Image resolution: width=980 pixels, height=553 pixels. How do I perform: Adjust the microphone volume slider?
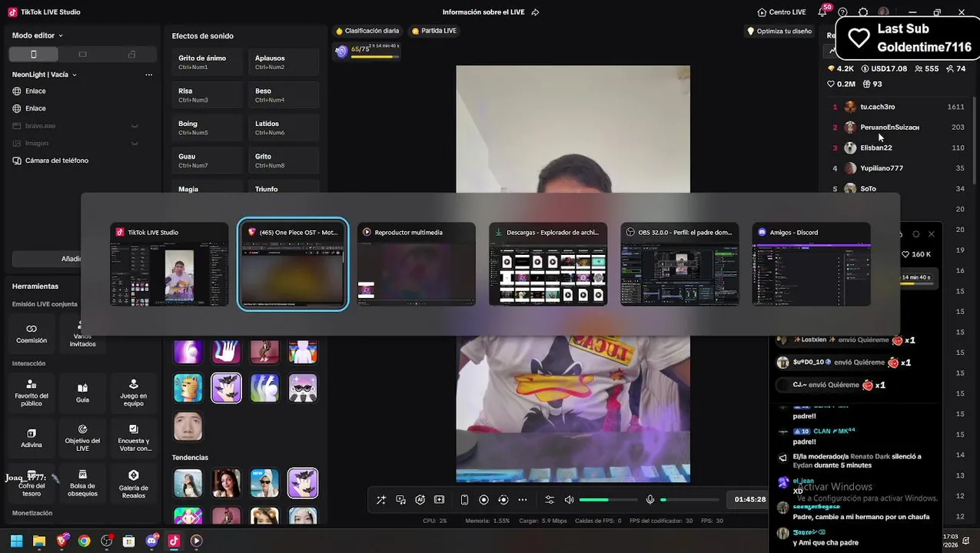(689, 499)
